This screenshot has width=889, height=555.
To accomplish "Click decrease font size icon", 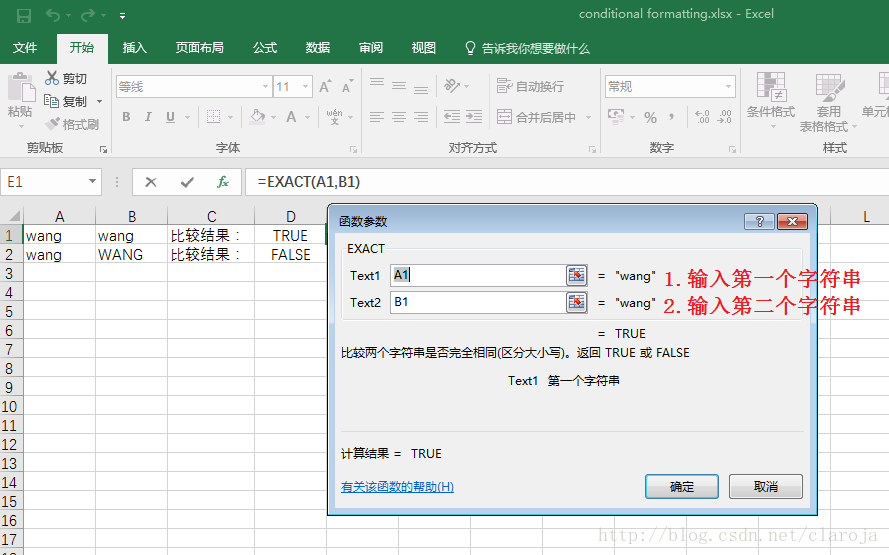I will pyautogui.click(x=347, y=87).
